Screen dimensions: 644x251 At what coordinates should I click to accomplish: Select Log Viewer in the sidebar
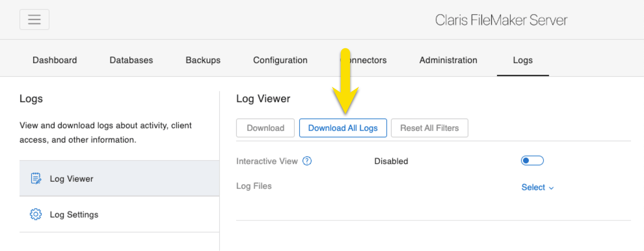tap(119, 178)
